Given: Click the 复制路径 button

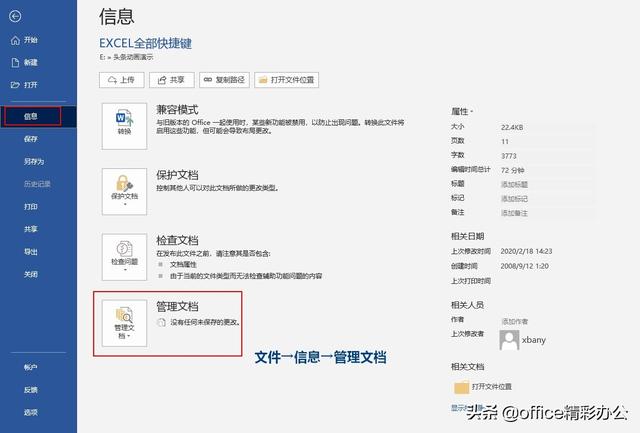Looking at the screenshot, I should pos(224,80).
